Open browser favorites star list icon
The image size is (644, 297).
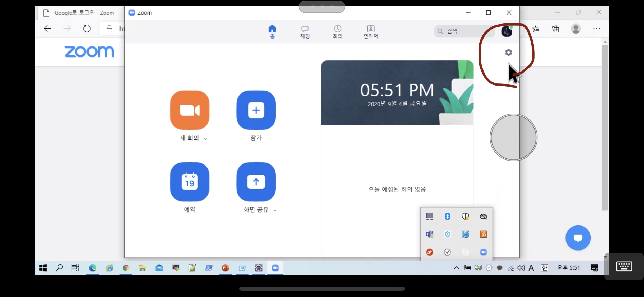tap(536, 29)
